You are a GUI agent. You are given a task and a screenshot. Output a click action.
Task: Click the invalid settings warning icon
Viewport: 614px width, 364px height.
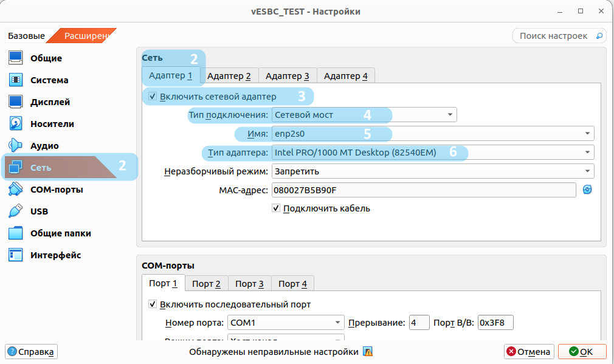tap(367, 352)
